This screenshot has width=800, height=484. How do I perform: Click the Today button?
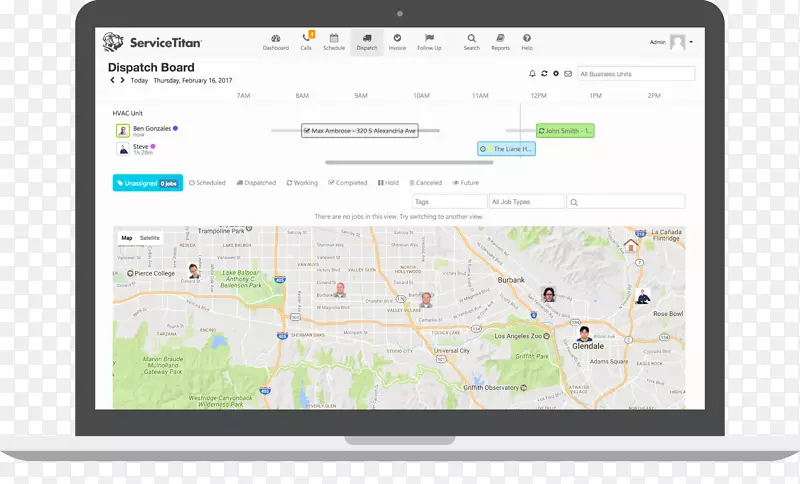[x=139, y=80]
